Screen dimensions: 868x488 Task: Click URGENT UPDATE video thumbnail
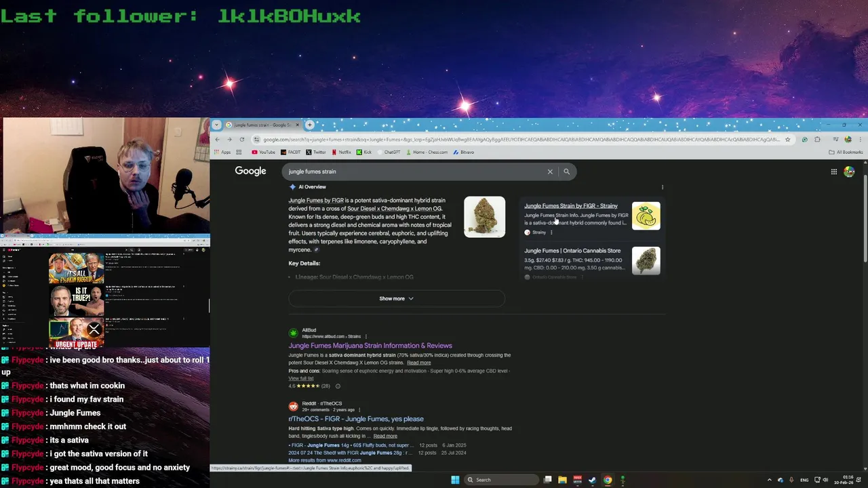[x=76, y=333]
